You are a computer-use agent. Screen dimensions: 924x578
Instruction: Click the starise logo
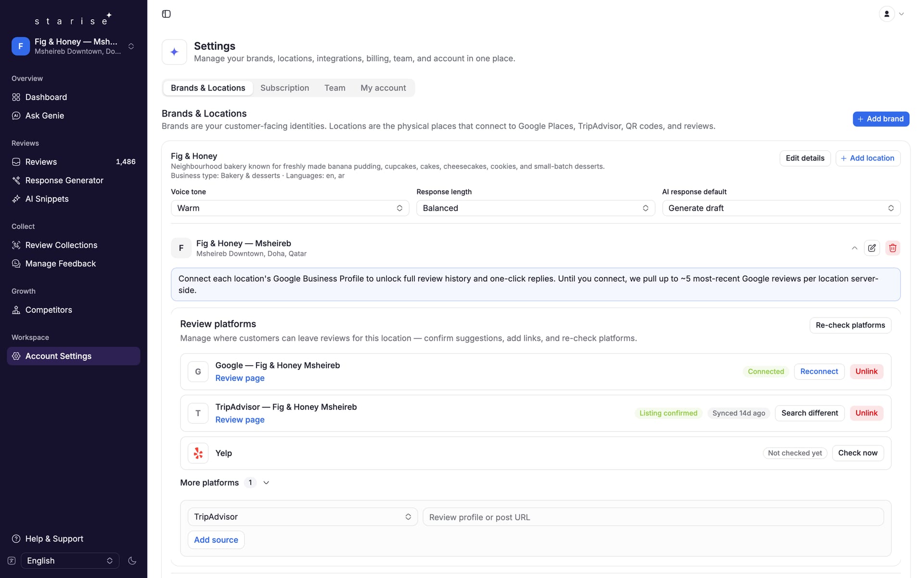[x=73, y=19]
